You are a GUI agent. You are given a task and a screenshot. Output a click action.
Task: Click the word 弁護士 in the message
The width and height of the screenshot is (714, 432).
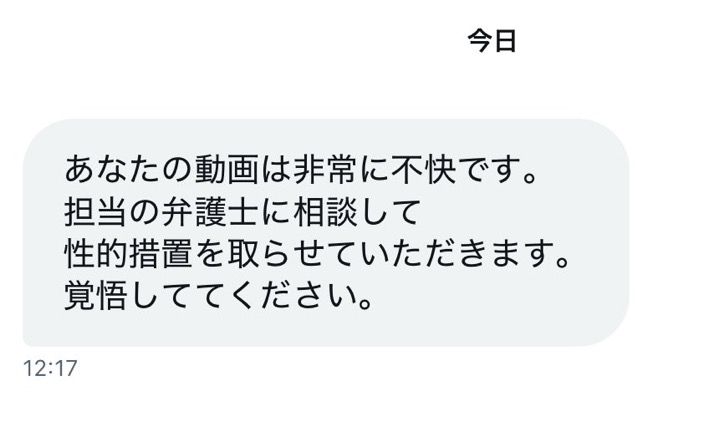[x=209, y=212]
